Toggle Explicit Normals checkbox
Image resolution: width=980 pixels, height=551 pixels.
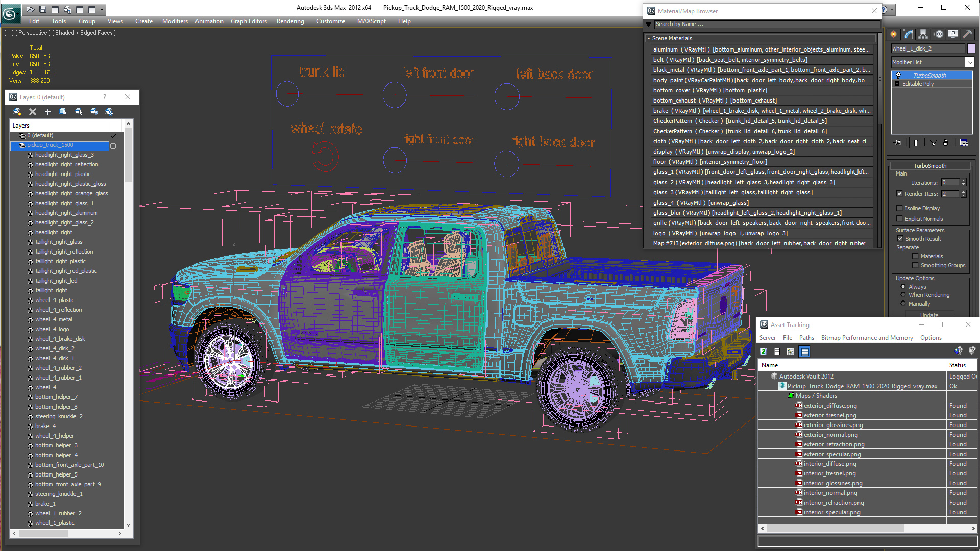[x=900, y=219]
